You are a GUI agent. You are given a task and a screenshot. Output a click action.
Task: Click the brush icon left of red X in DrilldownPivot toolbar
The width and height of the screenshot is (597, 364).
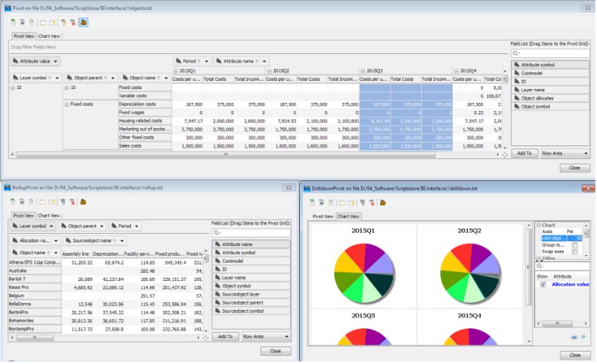click(362, 203)
